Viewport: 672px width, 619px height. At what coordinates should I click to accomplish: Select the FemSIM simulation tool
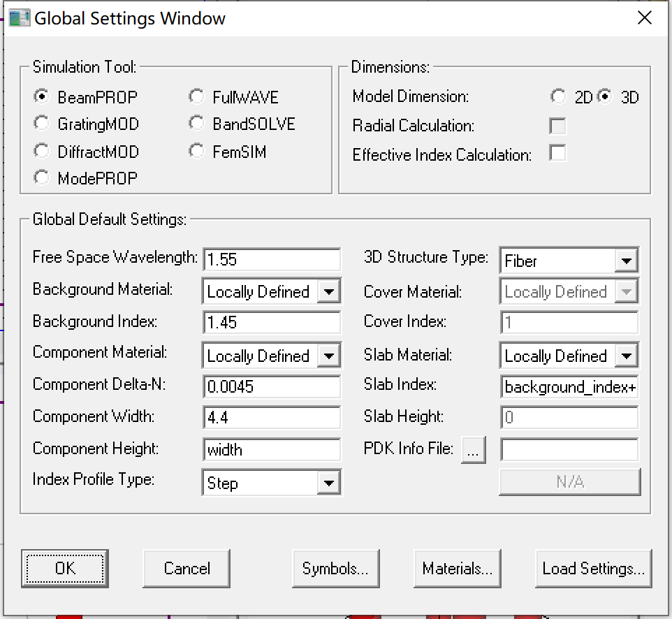click(196, 150)
